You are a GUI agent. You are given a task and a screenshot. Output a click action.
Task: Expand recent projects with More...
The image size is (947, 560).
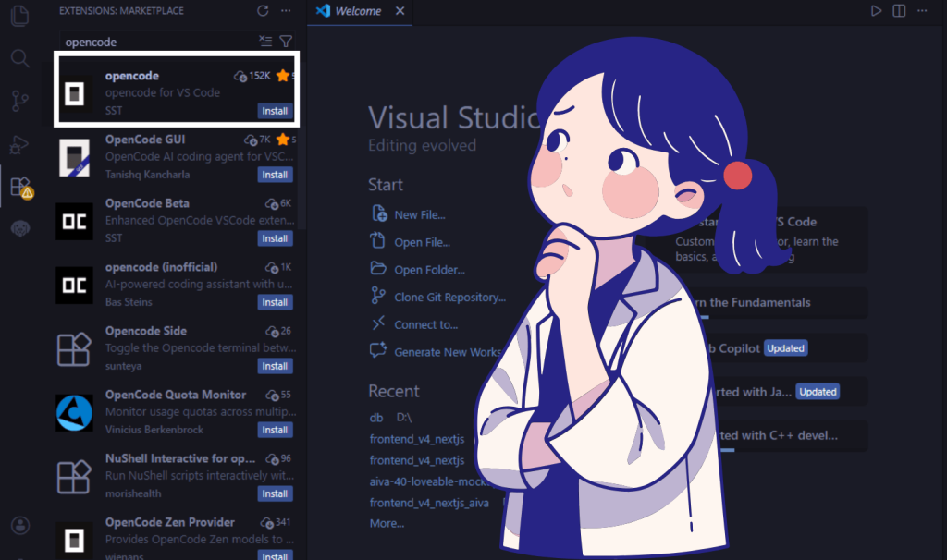coord(387,523)
